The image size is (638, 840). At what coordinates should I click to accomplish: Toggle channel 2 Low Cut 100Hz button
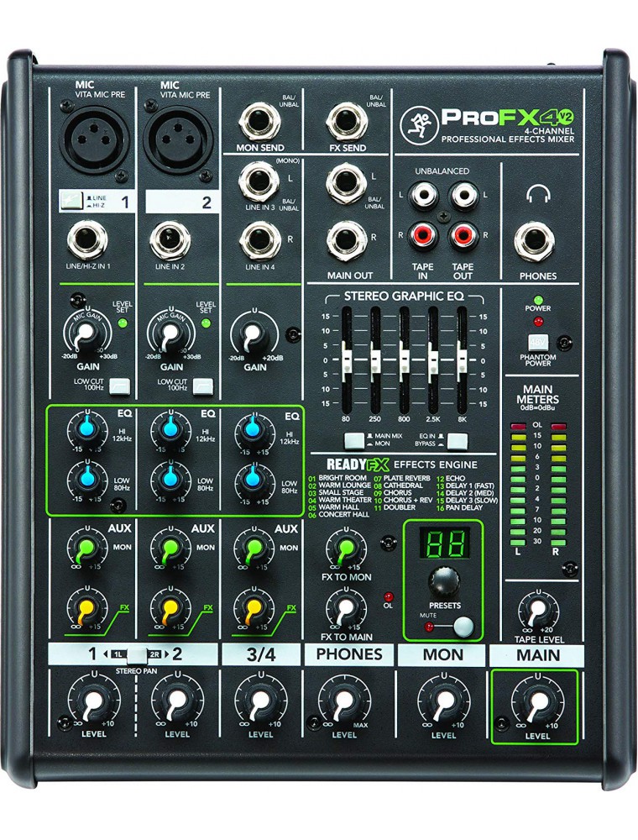pos(203,386)
